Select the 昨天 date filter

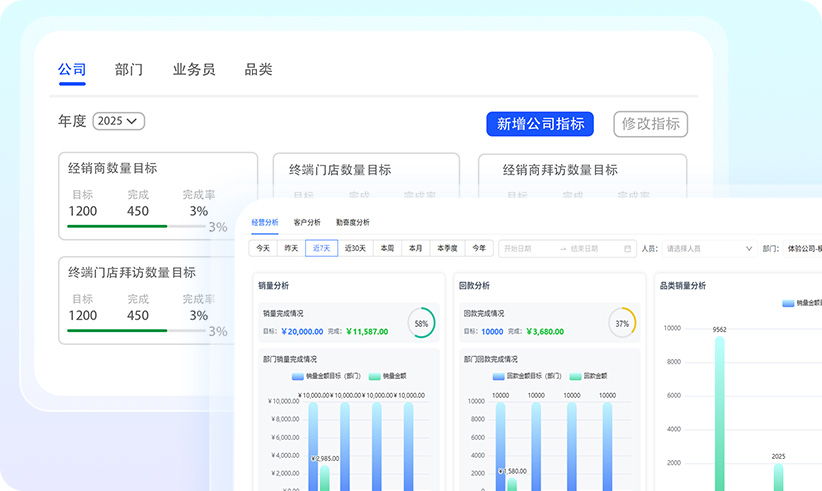click(x=291, y=248)
